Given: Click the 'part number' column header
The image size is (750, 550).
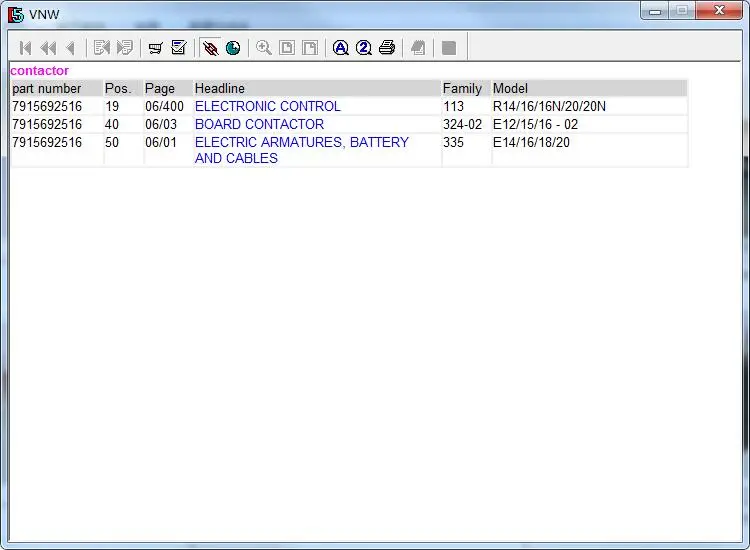Looking at the screenshot, I should click(x=46, y=88).
